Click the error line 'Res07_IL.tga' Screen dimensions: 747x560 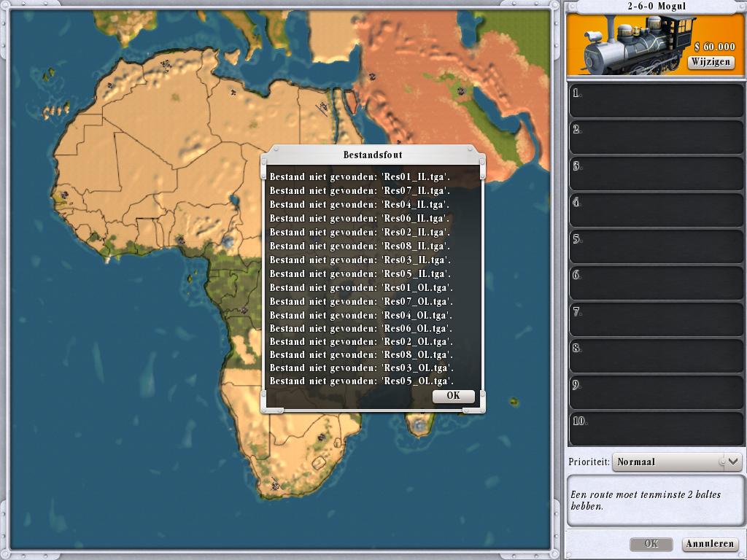[360, 191]
